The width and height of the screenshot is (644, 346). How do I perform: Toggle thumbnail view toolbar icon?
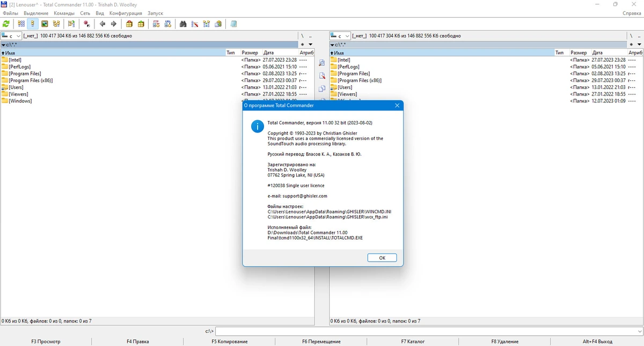45,24
